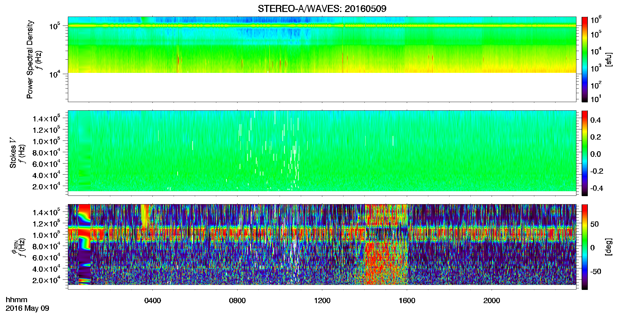Click the "0800" time tick label

238,301
